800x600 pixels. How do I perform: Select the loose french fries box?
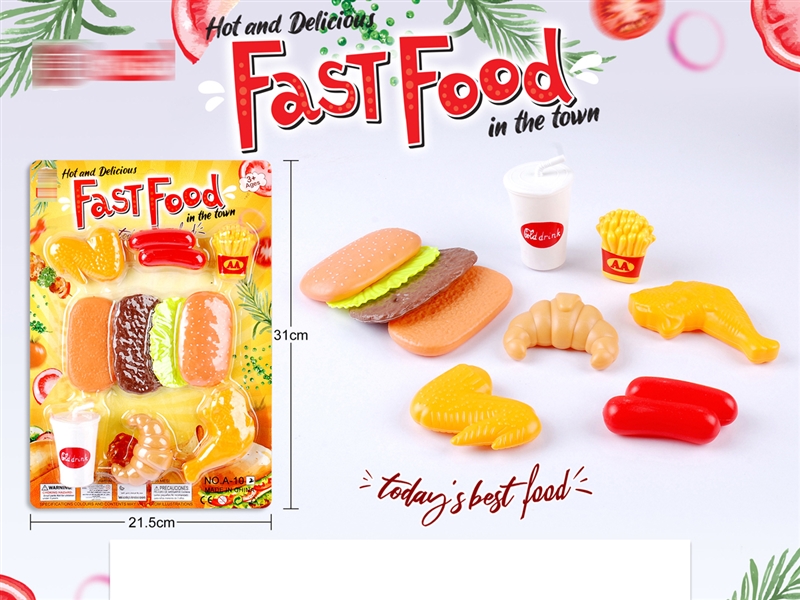tap(624, 245)
